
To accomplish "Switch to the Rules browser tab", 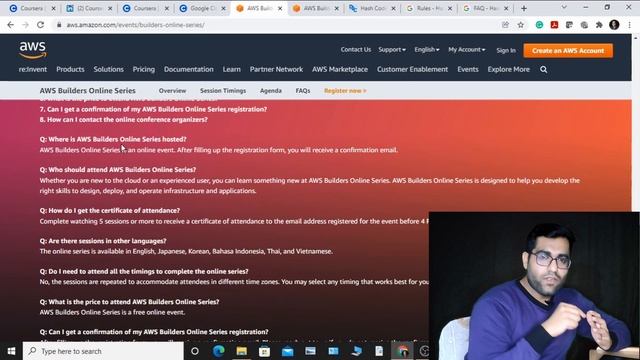I will click(429, 8).
